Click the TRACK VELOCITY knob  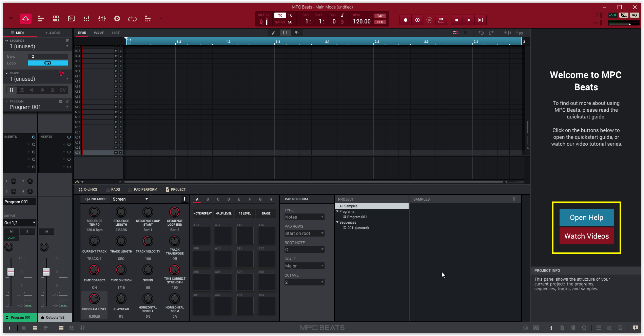click(x=148, y=241)
